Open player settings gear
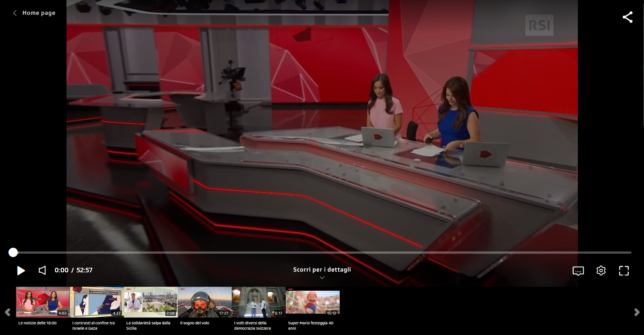644x335 pixels. tap(601, 271)
